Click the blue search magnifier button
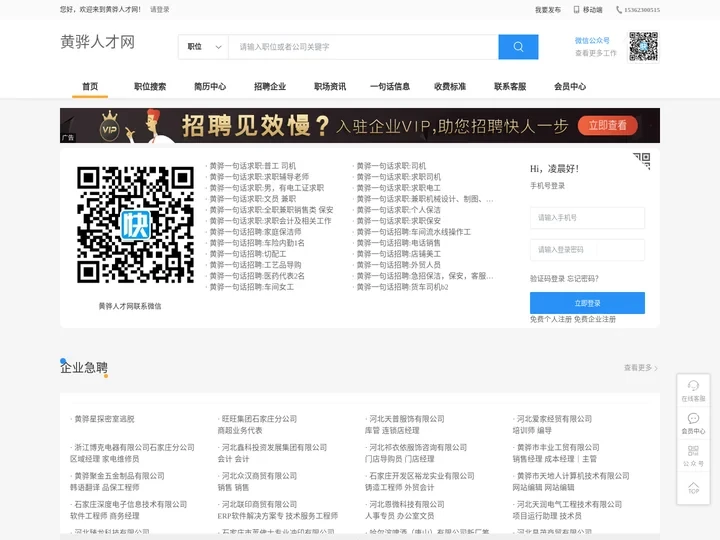Image resolution: width=720 pixels, height=540 pixels. point(518,47)
